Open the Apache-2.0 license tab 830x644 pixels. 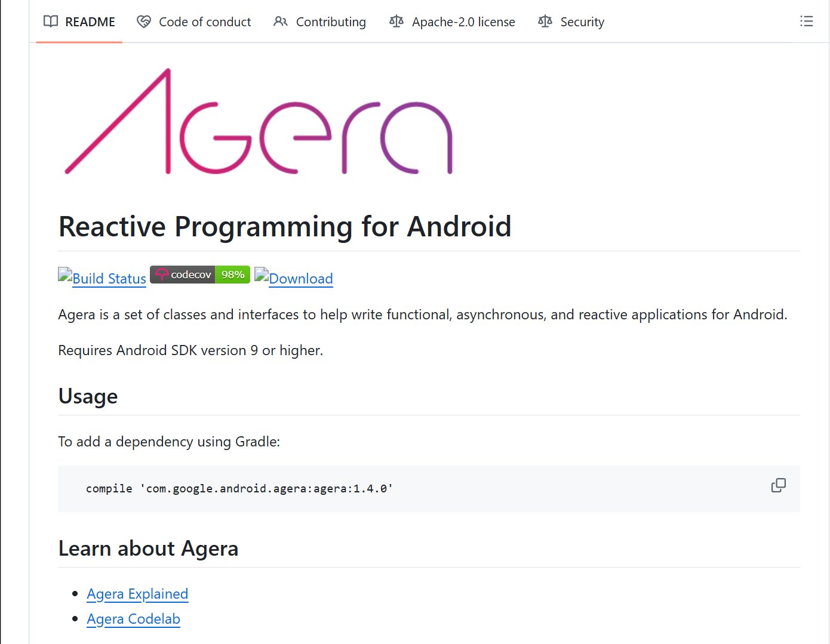tap(463, 21)
